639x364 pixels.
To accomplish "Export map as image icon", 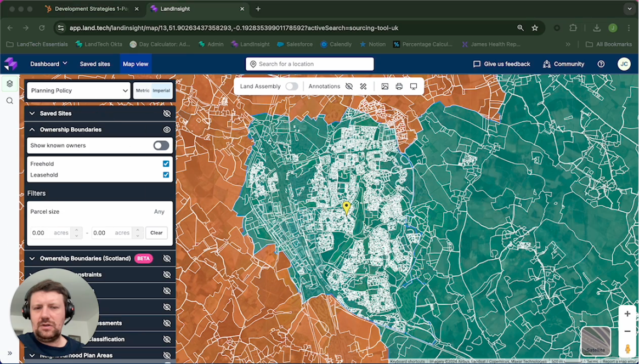I will (x=384, y=86).
